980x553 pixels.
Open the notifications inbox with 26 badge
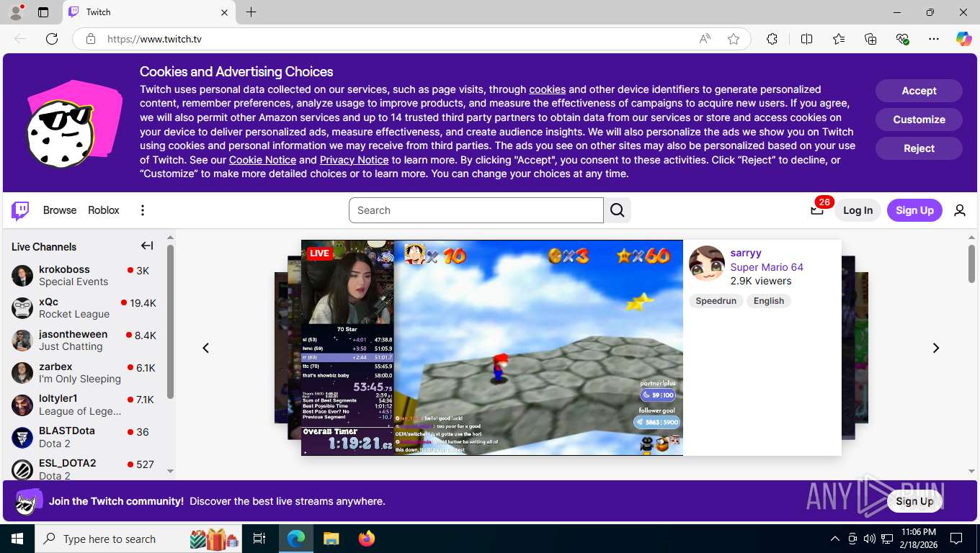[817, 210]
